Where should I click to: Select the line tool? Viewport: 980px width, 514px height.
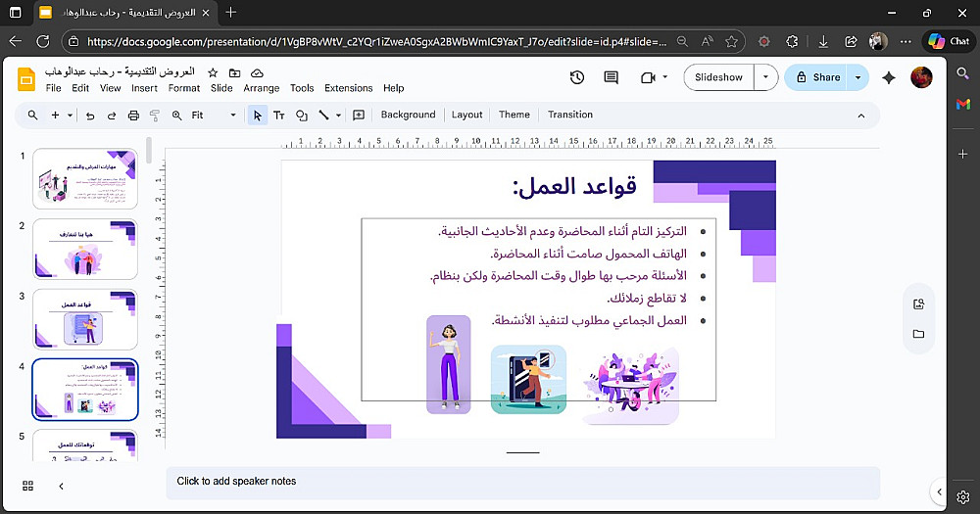(x=323, y=115)
